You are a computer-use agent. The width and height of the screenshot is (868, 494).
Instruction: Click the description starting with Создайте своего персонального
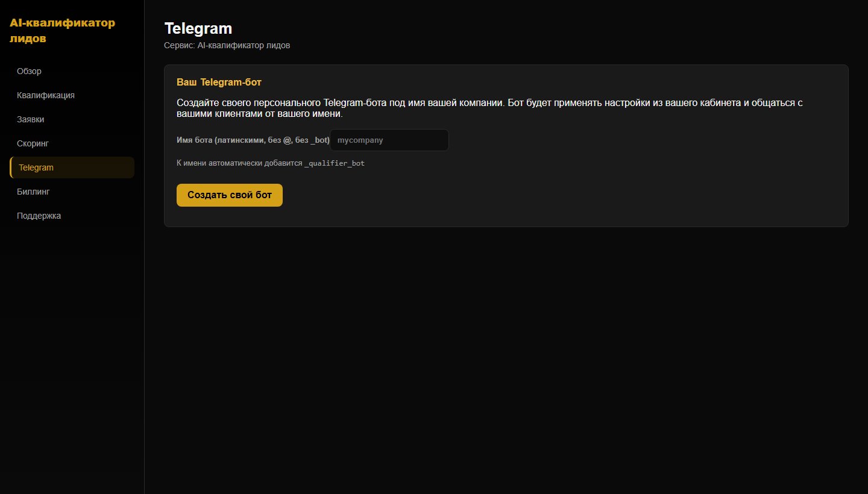[489, 108]
